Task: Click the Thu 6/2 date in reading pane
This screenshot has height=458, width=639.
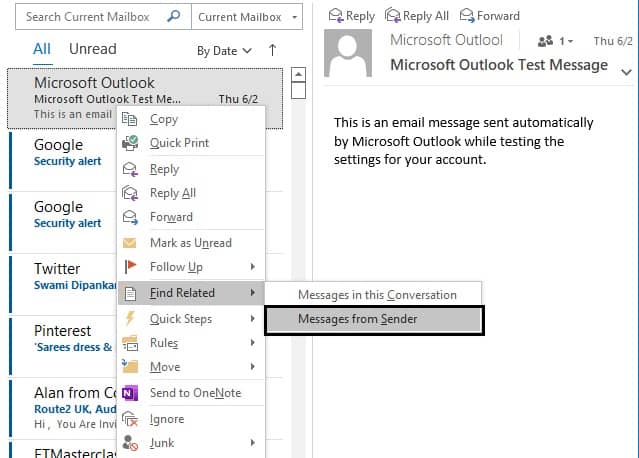Action: coord(613,41)
